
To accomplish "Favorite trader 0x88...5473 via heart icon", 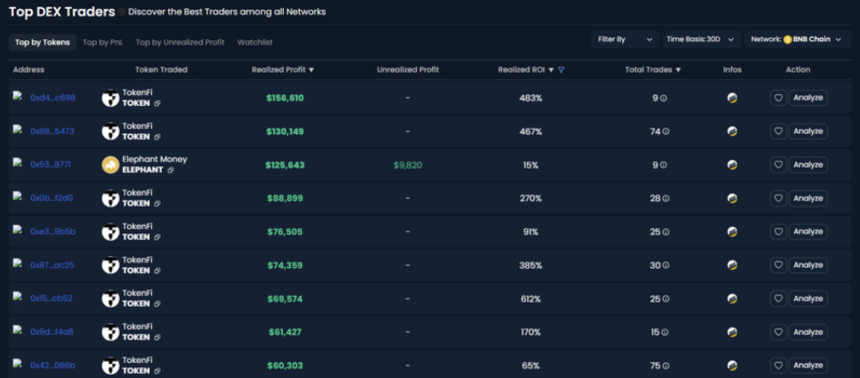I will click(778, 132).
